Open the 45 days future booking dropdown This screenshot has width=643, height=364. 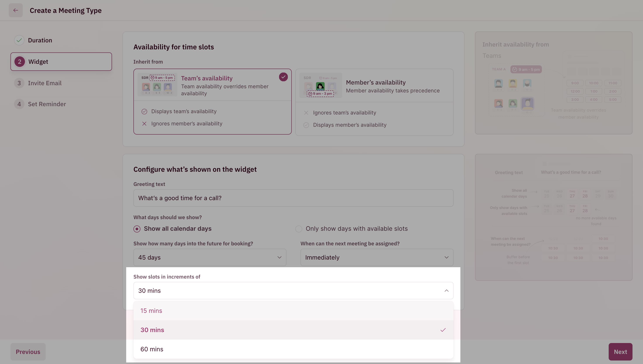tap(210, 257)
